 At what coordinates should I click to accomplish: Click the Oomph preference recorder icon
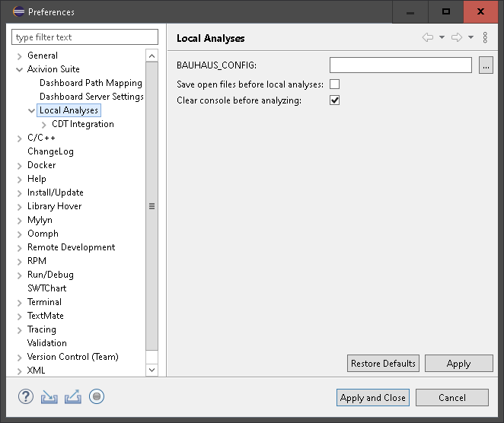(x=97, y=396)
